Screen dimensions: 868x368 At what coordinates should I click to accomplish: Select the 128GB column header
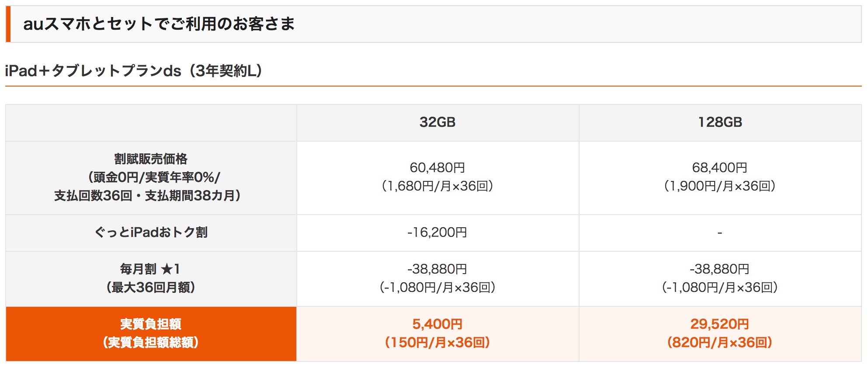pyautogui.click(x=720, y=122)
